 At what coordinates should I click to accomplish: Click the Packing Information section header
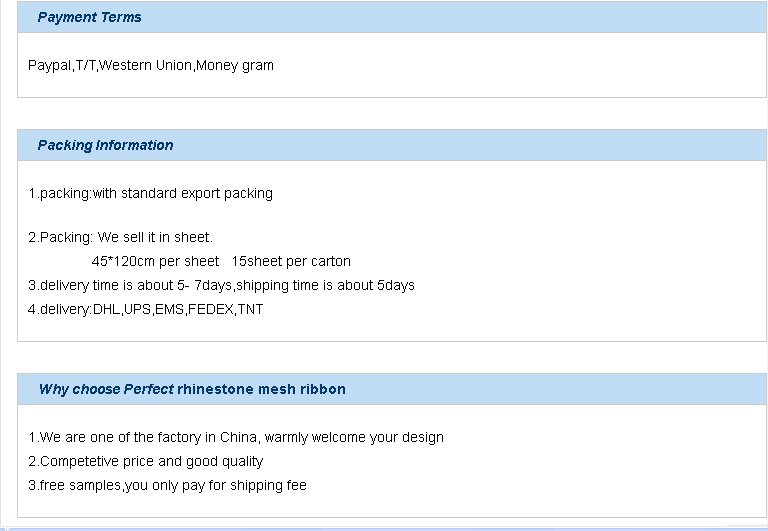[x=105, y=145]
